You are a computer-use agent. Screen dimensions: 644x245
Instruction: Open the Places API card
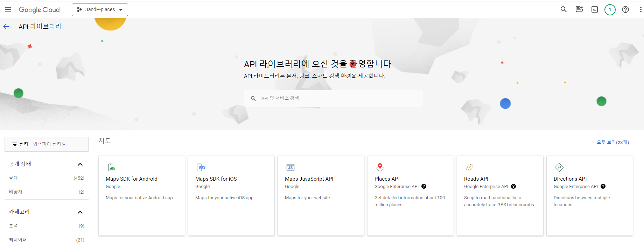tap(411, 196)
